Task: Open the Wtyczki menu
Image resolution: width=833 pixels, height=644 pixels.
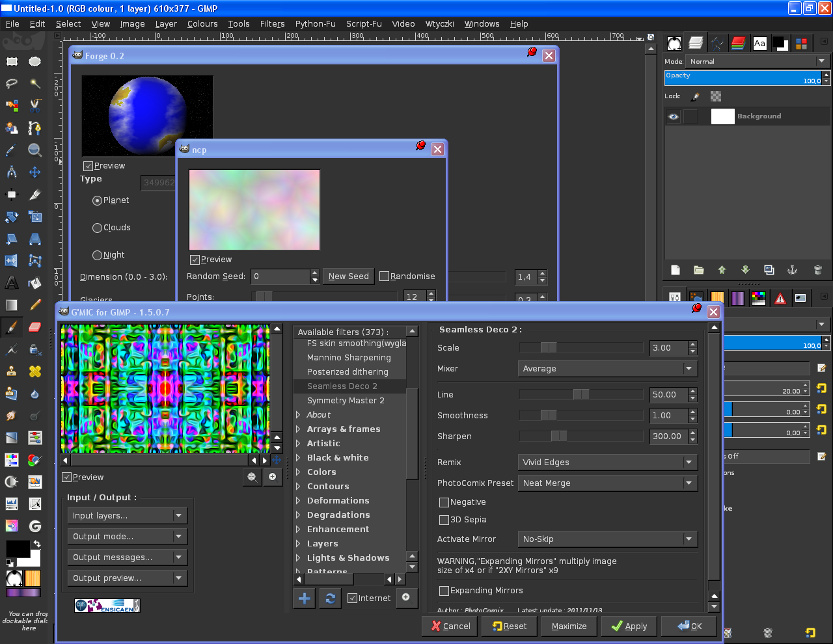Action: pos(439,23)
